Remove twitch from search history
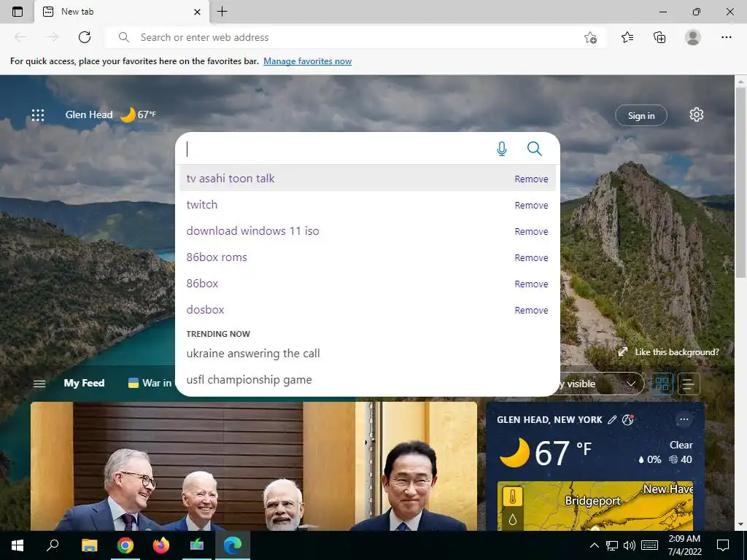 point(531,205)
